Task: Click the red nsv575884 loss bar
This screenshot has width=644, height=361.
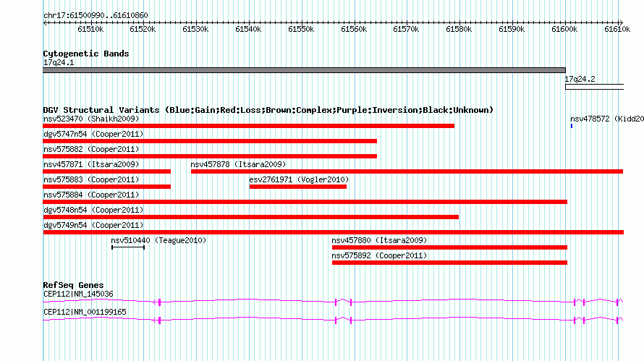Action: [x=305, y=202]
